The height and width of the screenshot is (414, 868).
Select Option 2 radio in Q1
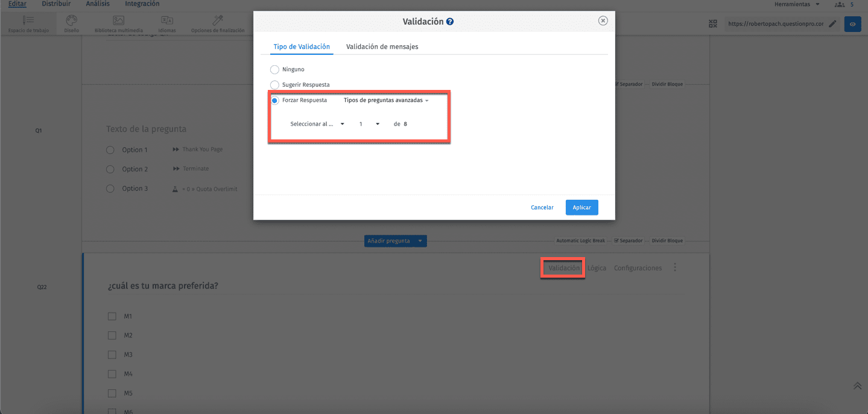pyautogui.click(x=110, y=169)
